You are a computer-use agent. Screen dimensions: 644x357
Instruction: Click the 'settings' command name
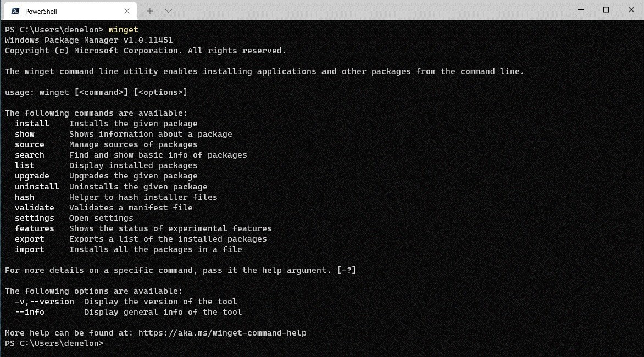click(x=35, y=218)
